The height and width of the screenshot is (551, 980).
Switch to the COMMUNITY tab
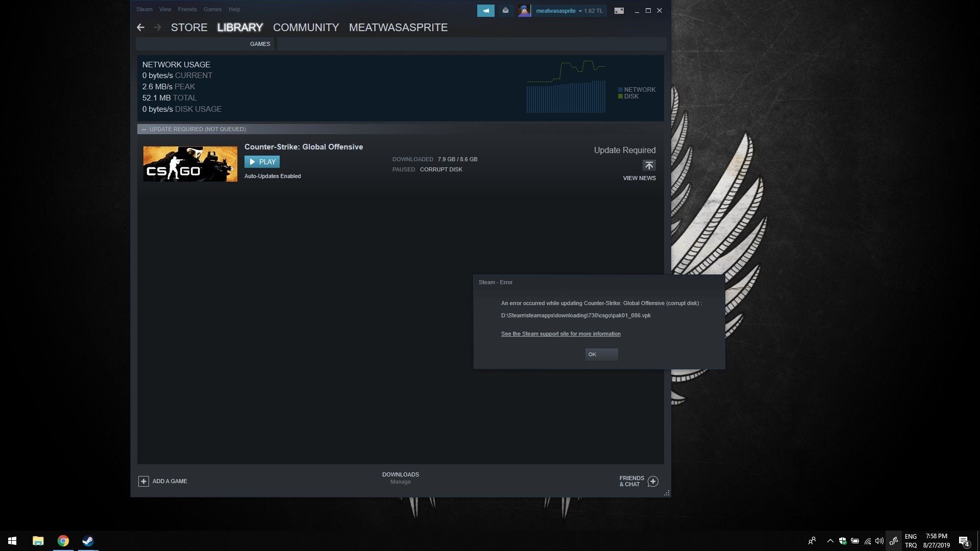point(306,28)
